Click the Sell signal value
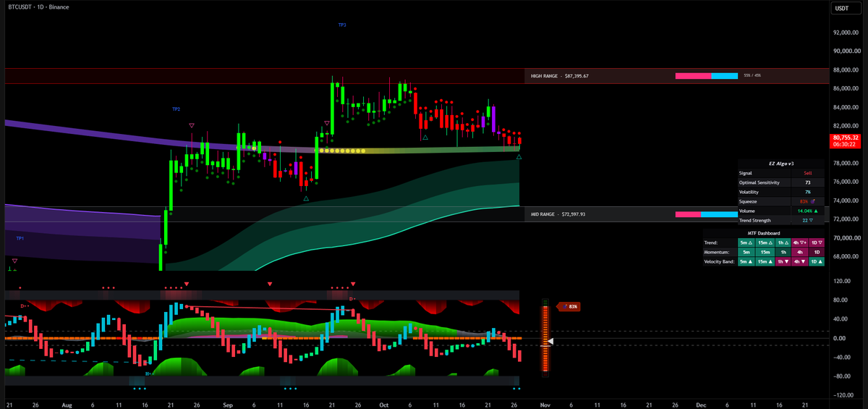 pyautogui.click(x=808, y=173)
